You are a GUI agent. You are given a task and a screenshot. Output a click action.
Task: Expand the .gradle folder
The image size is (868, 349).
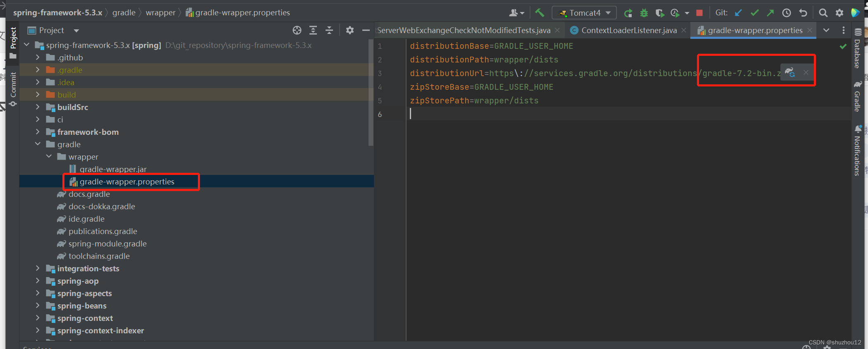[38, 69]
